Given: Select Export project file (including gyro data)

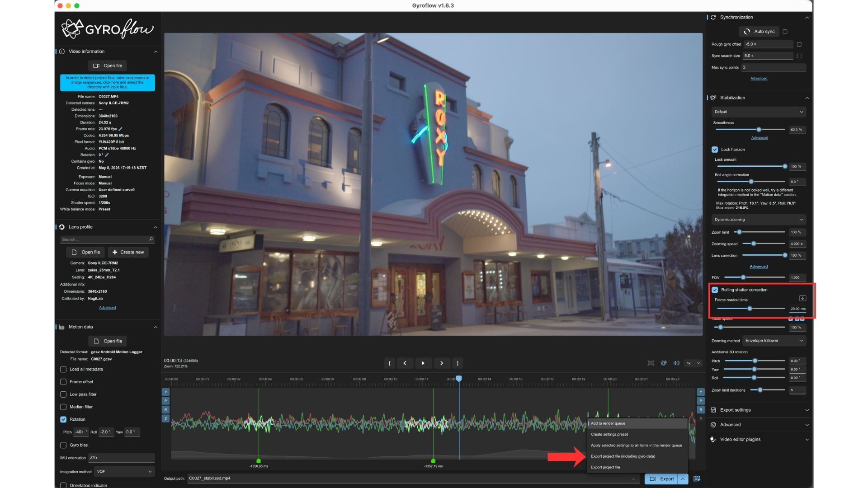Looking at the screenshot, I should point(637,456).
